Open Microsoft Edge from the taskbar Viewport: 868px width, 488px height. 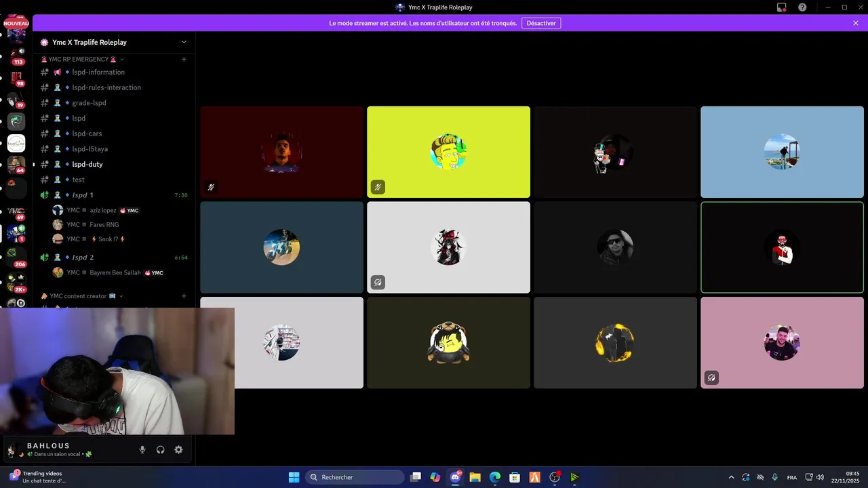pos(495,477)
